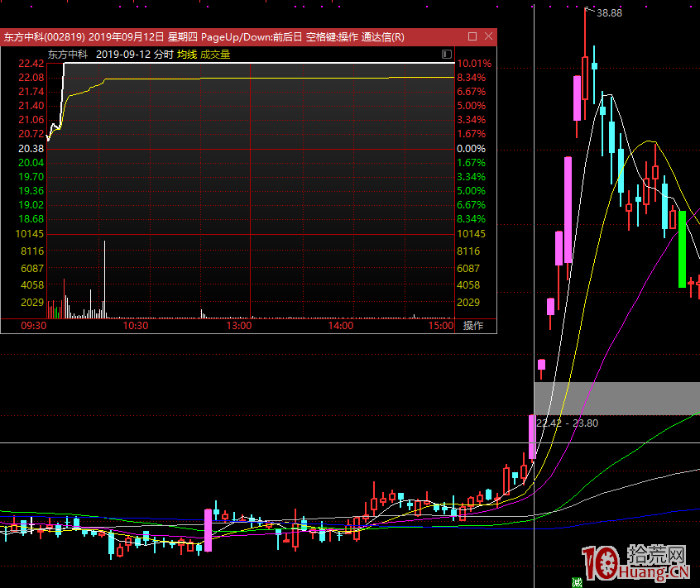
Task: Click the small panel toggle icon beside 成交量
Action: (446, 54)
